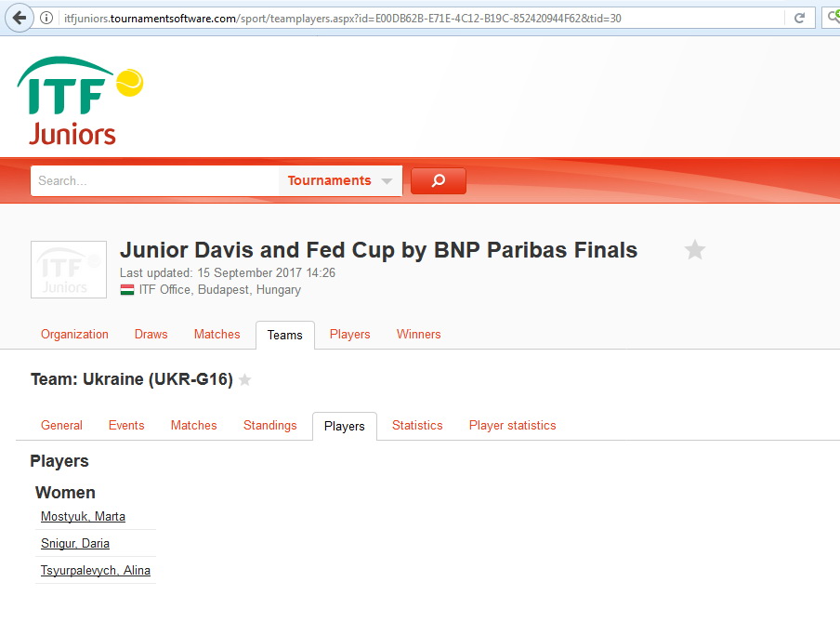The image size is (840, 635).
Task: Open the Tournaments search category dropdown
Action: coord(340,180)
